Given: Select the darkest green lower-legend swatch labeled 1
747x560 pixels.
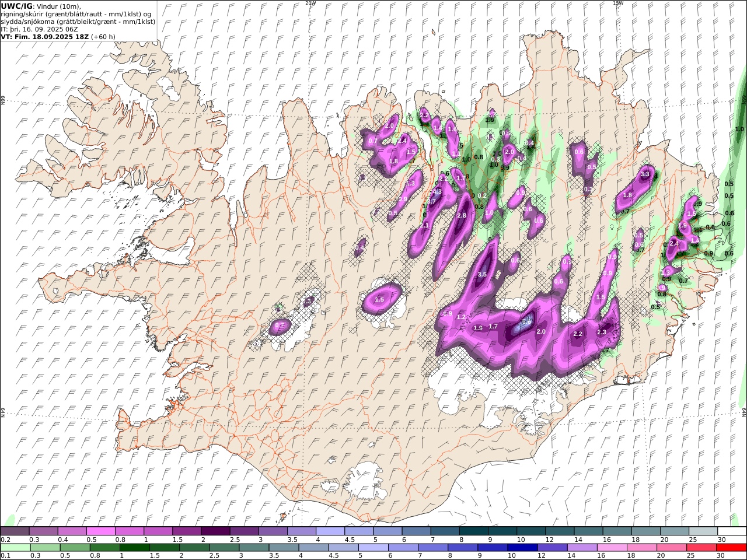Looking at the screenshot, I should point(135,547).
